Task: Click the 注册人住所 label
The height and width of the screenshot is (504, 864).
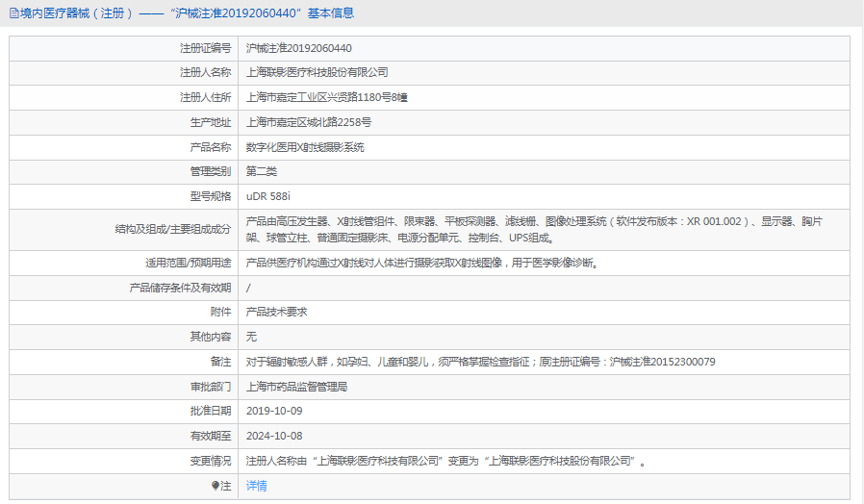Action: 206,97
